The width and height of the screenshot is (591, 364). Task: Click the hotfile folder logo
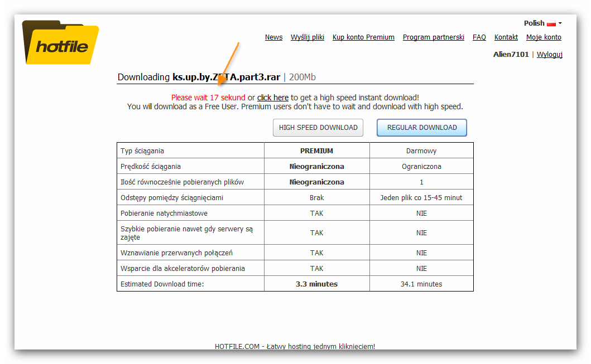pyautogui.click(x=60, y=42)
